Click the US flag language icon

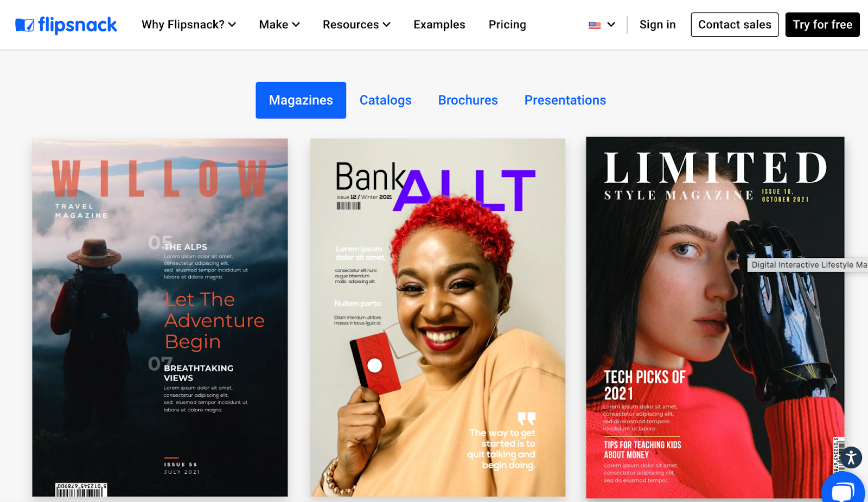click(595, 25)
